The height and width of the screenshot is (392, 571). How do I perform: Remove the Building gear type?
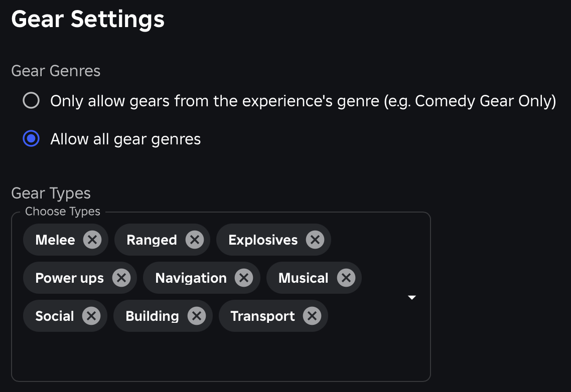point(198,316)
